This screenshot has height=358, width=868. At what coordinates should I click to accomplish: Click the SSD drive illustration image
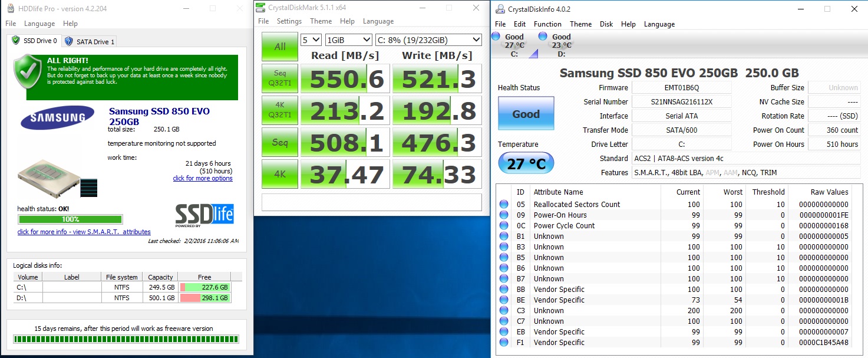(x=57, y=178)
